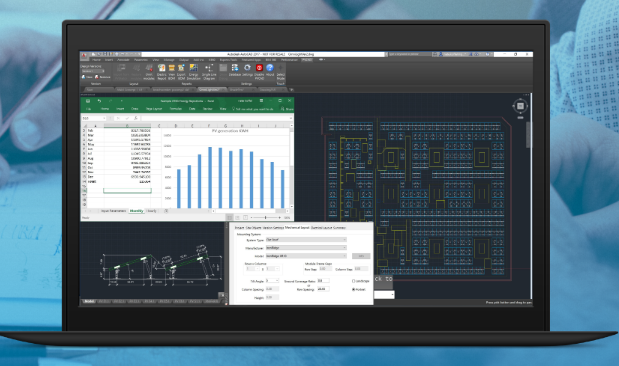Open Excel quick access customize dropdown
This screenshot has height=366, width=619.
(x=122, y=101)
